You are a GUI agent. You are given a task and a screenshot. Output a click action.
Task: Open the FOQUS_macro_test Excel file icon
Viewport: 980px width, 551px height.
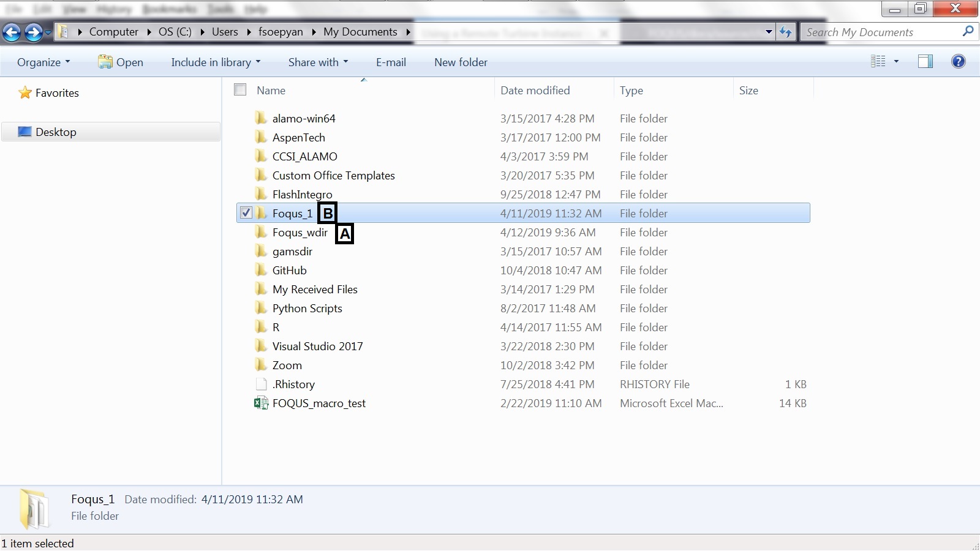click(x=261, y=403)
